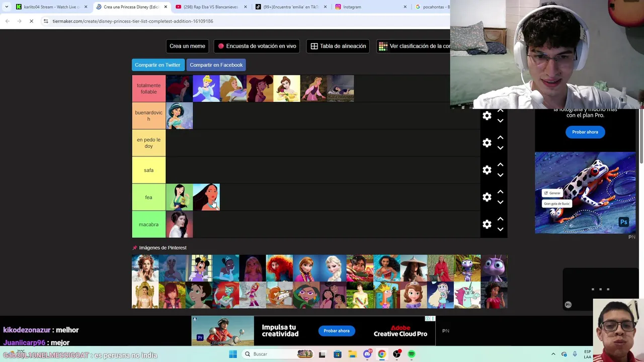Viewport: 644px width, 362px height.
Task: Share via 'Compartir en Twitter'
Action: (157, 65)
